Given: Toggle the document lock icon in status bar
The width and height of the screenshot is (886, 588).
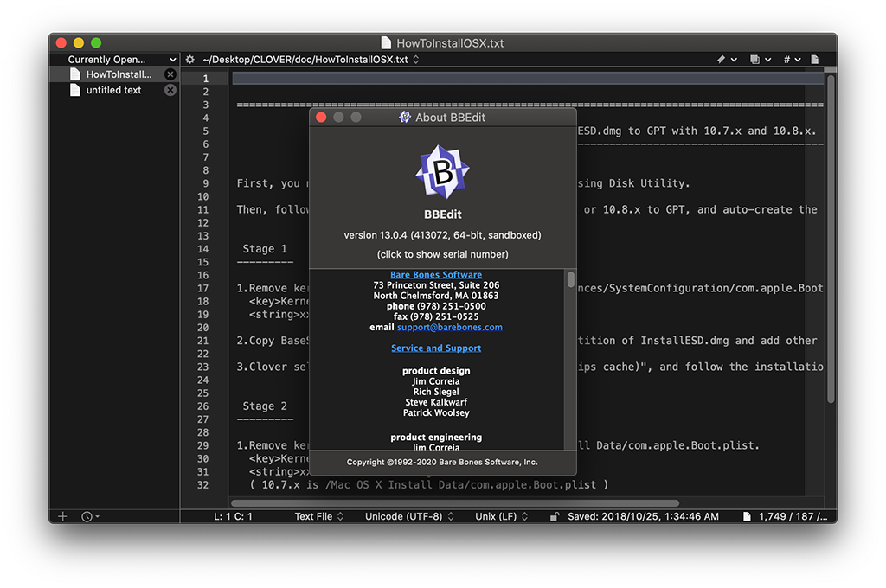Looking at the screenshot, I should (x=555, y=516).
